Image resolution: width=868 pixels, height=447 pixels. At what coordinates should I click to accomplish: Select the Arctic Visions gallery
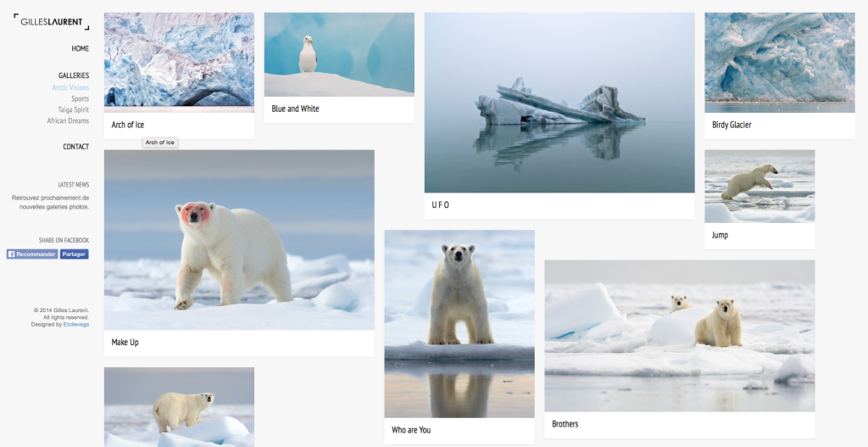point(70,88)
